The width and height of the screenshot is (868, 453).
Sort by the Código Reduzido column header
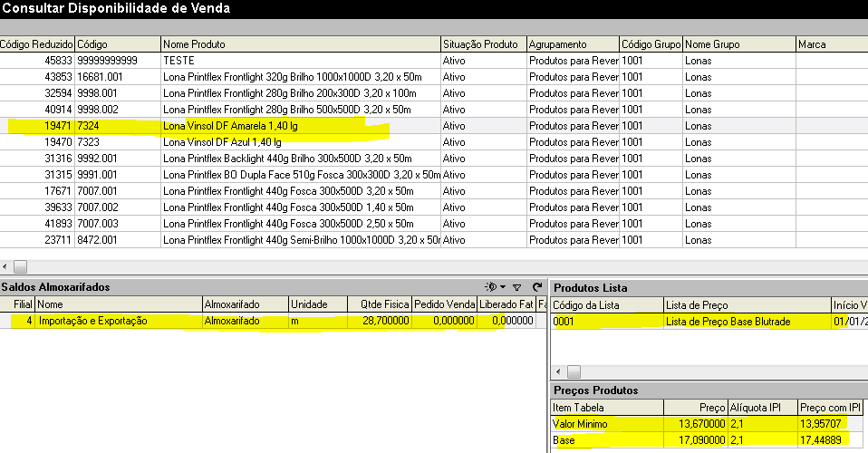click(x=36, y=44)
